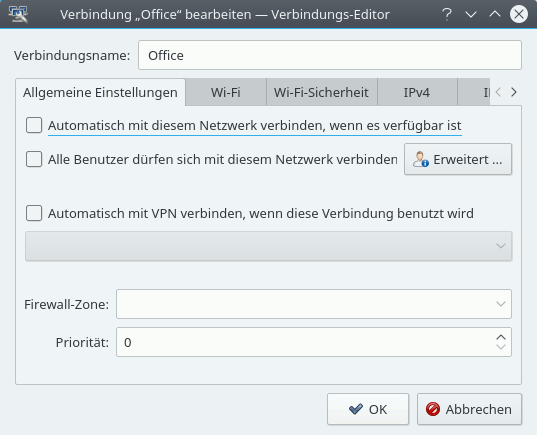Open the partially visible tab after IPv4

[x=474, y=92]
